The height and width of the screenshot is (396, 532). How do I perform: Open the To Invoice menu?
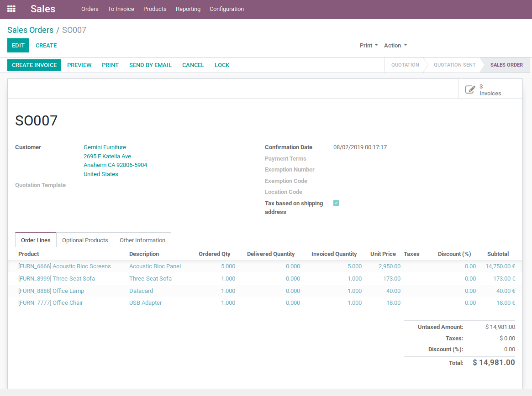[121, 9]
